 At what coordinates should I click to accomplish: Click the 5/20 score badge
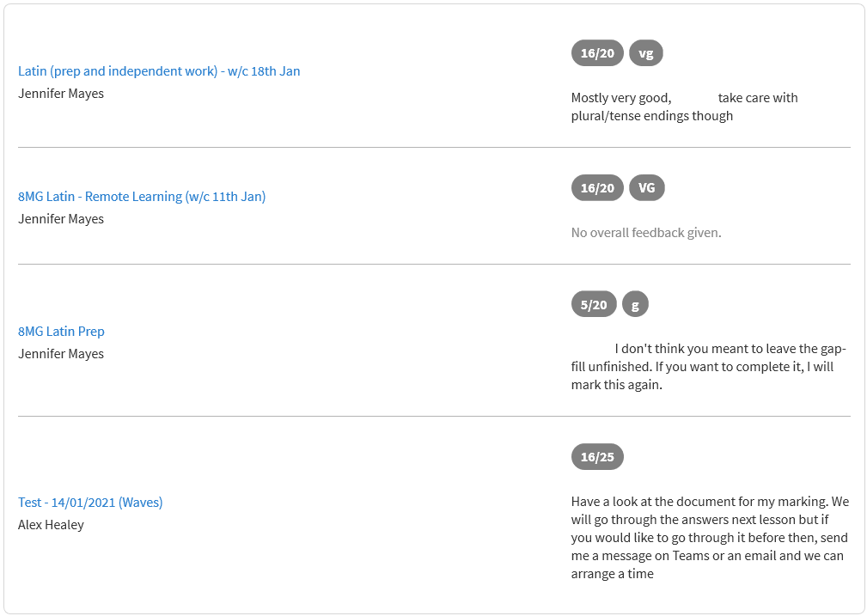click(593, 304)
